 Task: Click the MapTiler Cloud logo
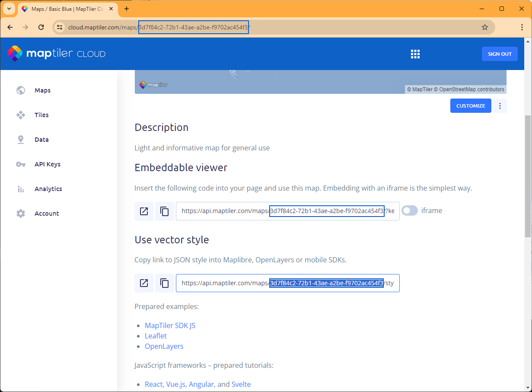tap(56, 54)
